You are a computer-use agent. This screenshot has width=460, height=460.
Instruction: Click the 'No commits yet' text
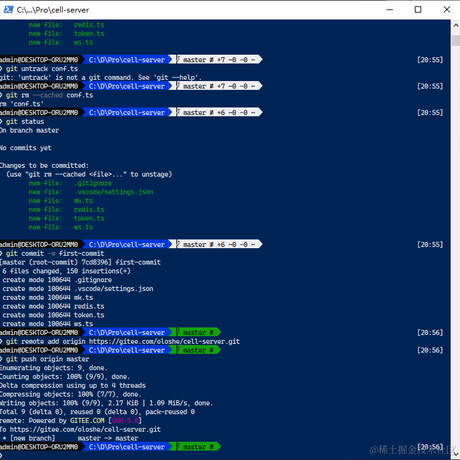pyautogui.click(x=26, y=148)
